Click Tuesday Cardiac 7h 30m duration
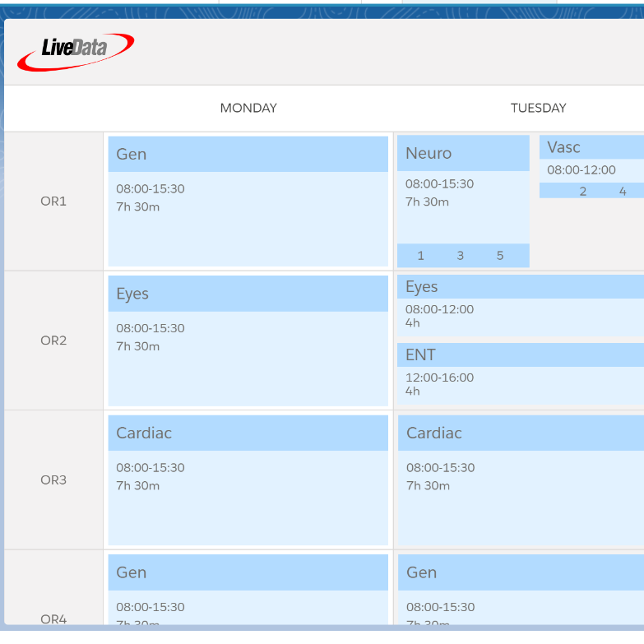 pos(428,486)
